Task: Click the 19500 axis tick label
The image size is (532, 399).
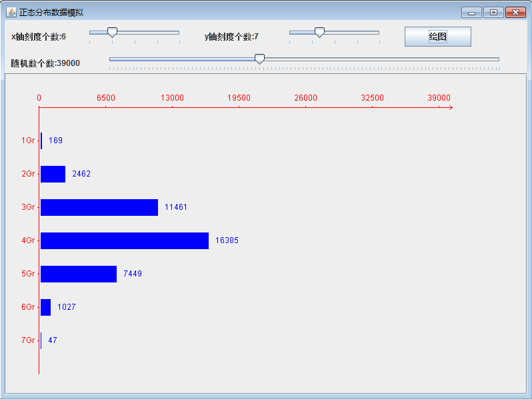Action: click(239, 98)
